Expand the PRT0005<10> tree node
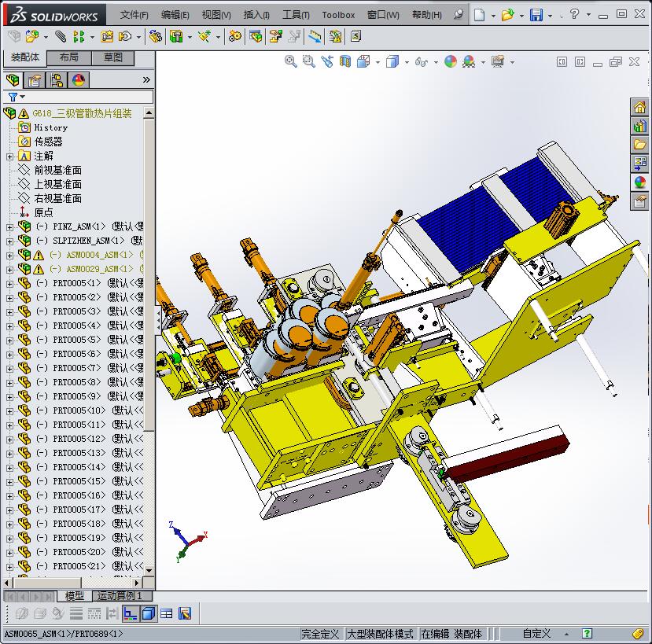Screen dimensions: 652x644 coord(9,411)
